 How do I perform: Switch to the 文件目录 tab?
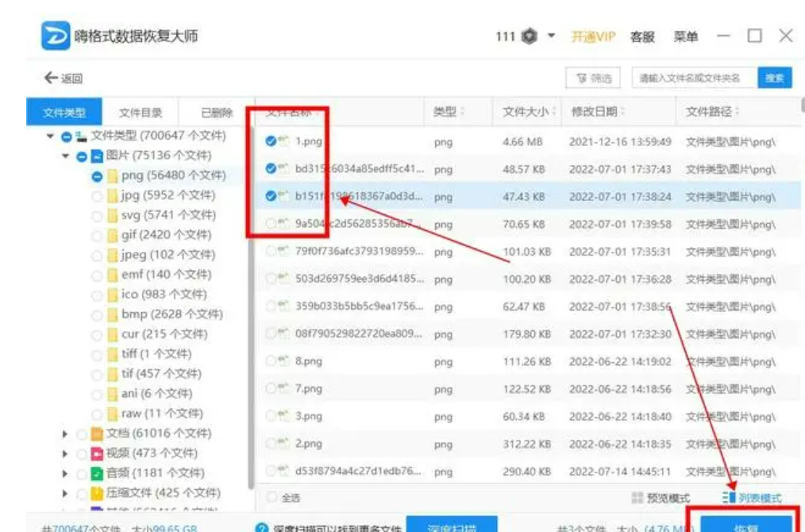pyautogui.click(x=141, y=113)
